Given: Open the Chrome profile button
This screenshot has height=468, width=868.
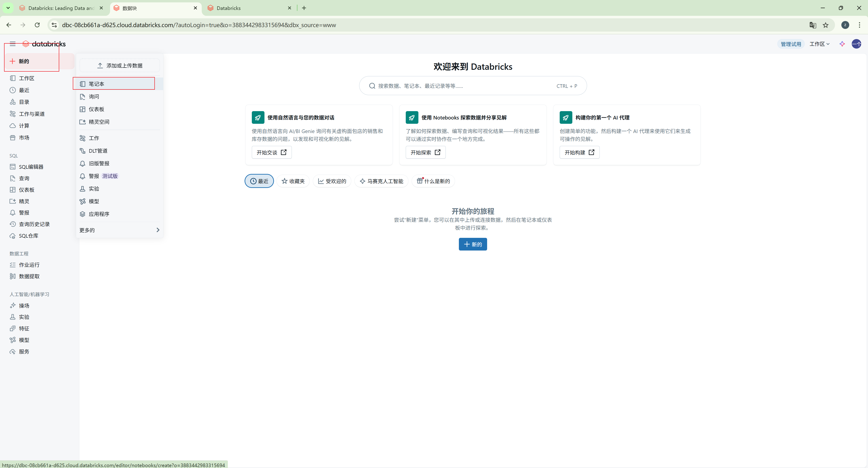Looking at the screenshot, I should tap(845, 25).
